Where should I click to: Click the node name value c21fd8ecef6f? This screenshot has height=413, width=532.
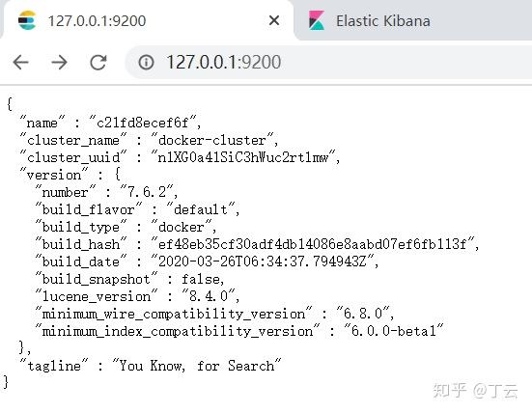click(143, 123)
